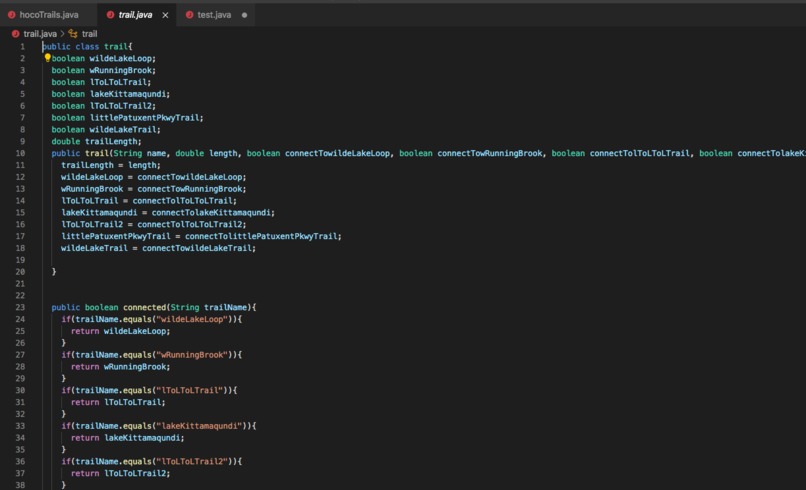Click the lightbulb quick-fix icon
806x490 pixels.
[x=47, y=58]
